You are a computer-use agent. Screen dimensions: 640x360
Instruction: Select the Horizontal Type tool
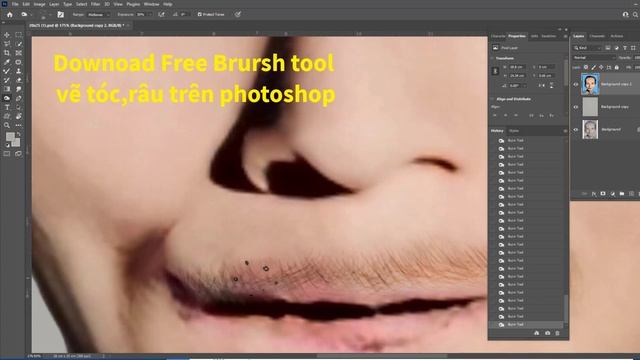click(7, 107)
